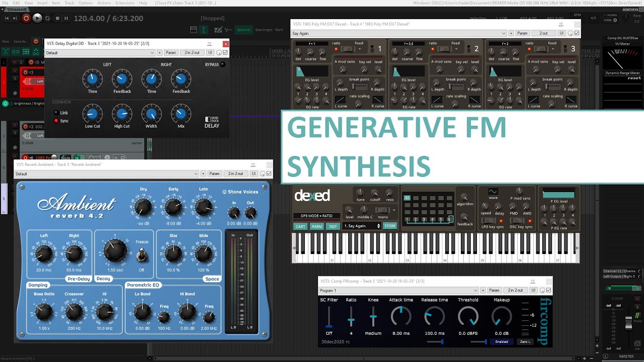Toggle the mono switch in Dexed
Image resolution: width=644 pixels, height=362 pixels.
tap(383, 210)
